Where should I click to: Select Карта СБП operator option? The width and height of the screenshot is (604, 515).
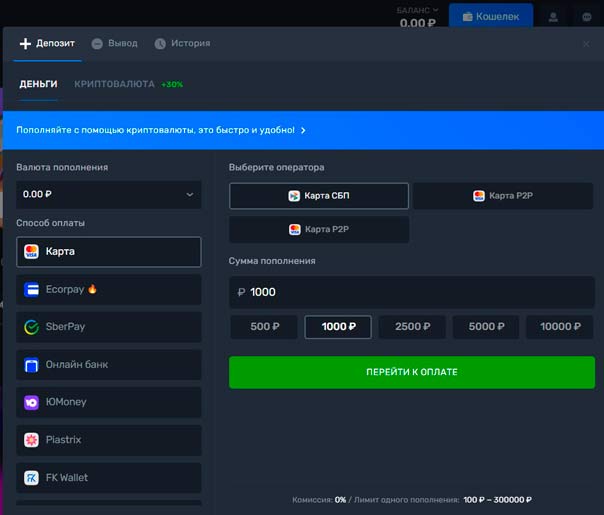(x=318, y=196)
